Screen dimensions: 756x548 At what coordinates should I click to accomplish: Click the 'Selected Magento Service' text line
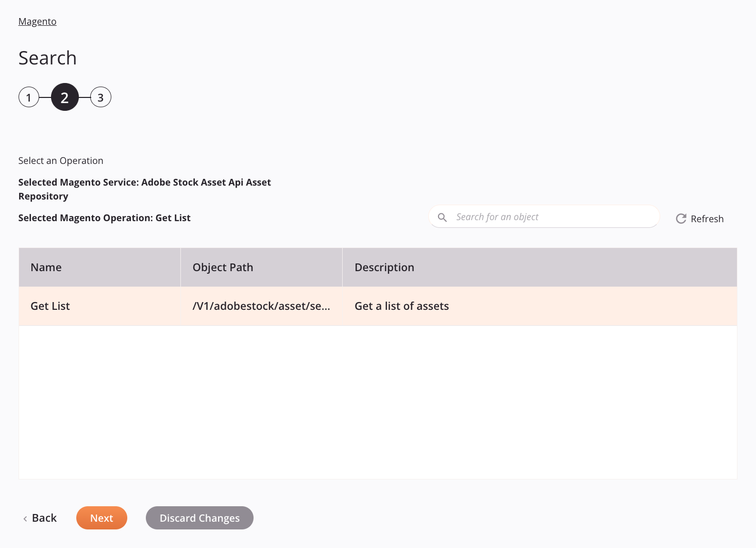click(x=144, y=189)
